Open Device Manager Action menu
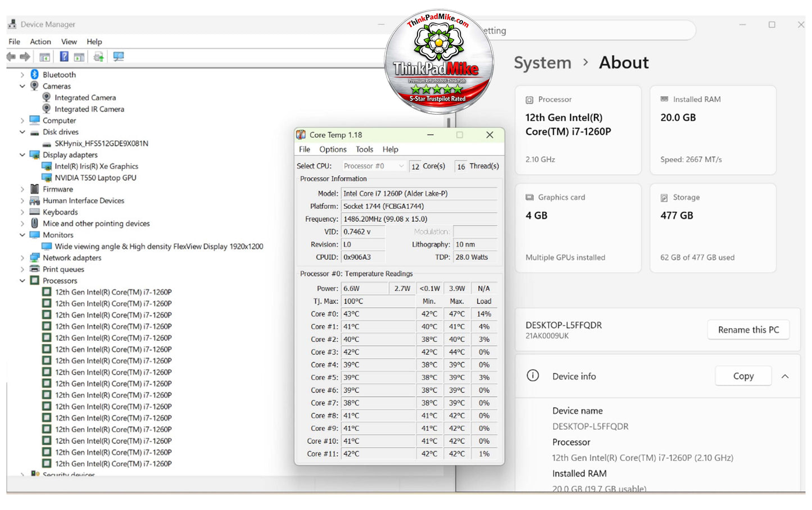 (x=40, y=42)
